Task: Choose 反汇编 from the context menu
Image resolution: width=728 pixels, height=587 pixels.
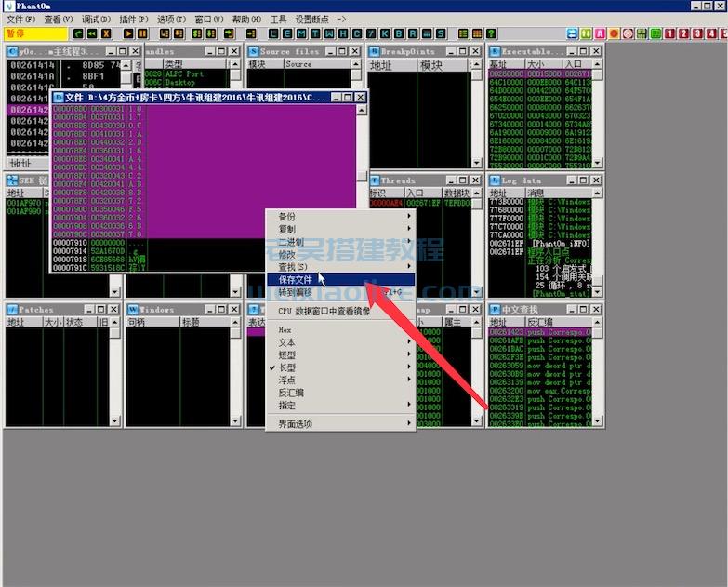Action: 291,393
